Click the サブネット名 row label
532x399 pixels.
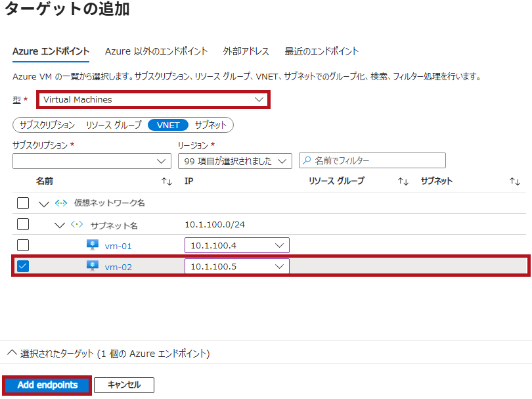[114, 225]
